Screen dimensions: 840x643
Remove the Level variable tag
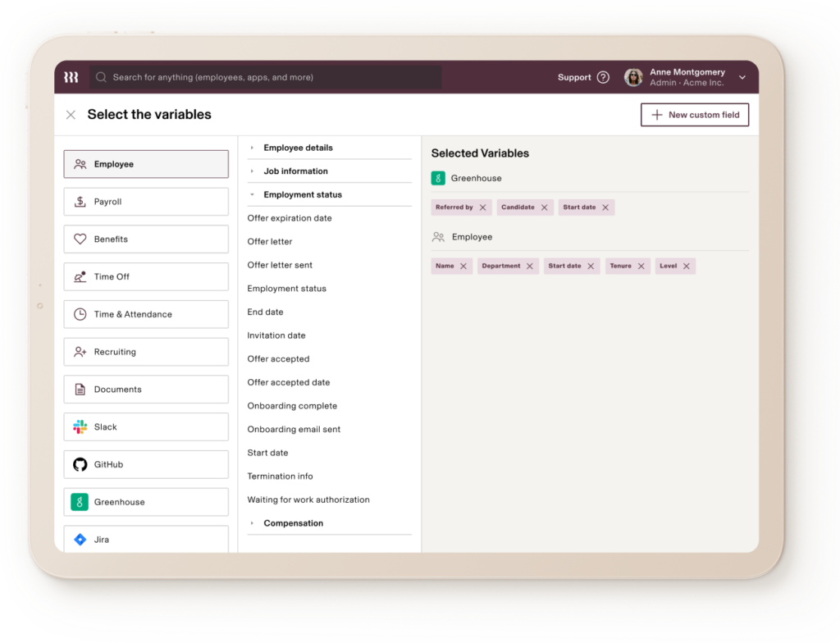click(x=687, y=266)
